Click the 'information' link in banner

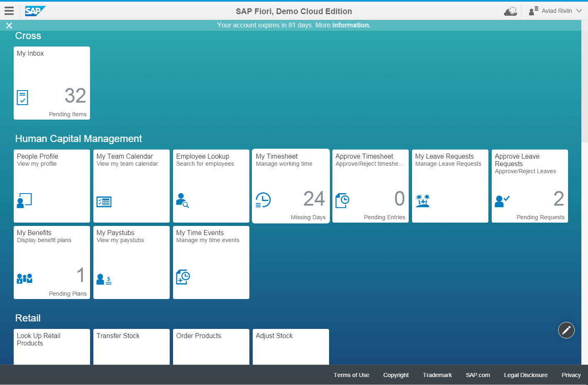pyautogui.click(x=351, y=25)
